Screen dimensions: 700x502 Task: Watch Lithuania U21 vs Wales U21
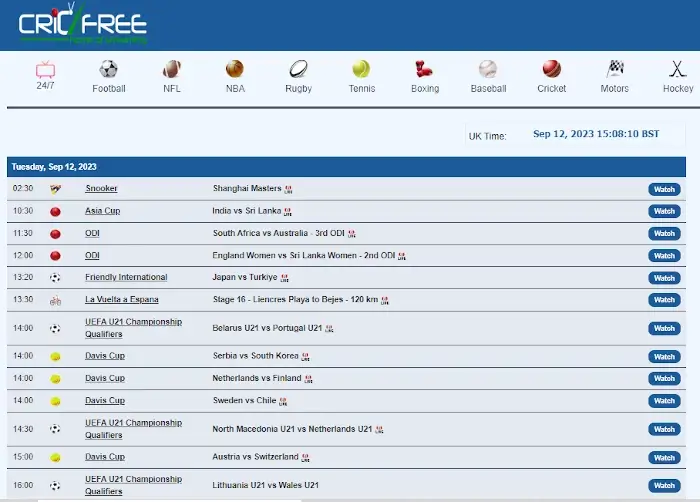(664, 485)
